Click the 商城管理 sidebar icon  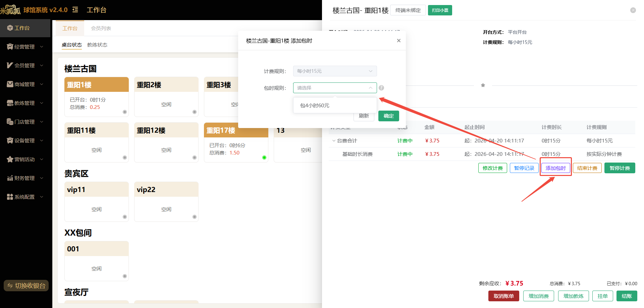[10, 84]
